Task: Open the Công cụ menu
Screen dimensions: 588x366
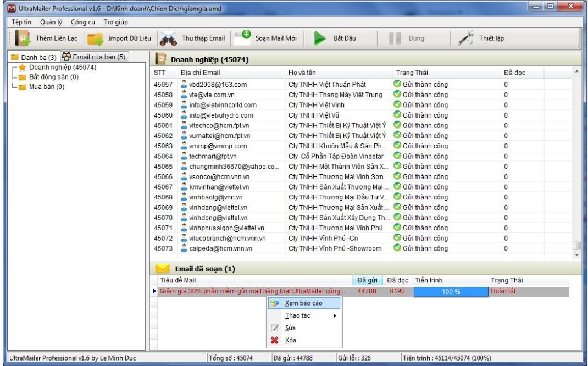Action: 80,21
